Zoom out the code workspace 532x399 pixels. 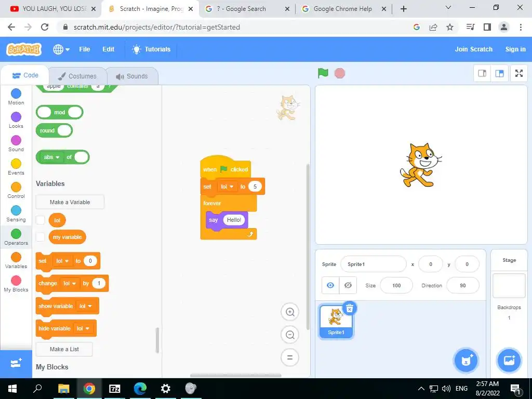point(290,335)
